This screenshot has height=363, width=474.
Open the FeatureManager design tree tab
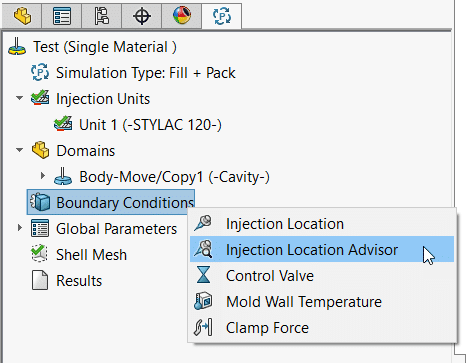22,16
